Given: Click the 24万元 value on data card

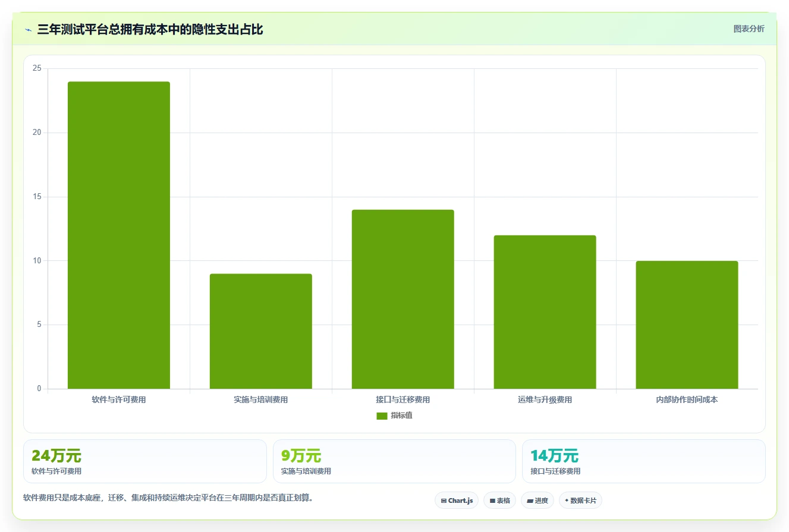Looking at the screenshot, I should (56, 456).
